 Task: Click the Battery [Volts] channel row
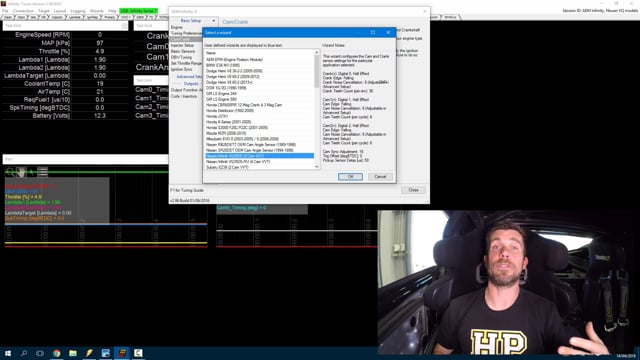(x=65, y=116)
